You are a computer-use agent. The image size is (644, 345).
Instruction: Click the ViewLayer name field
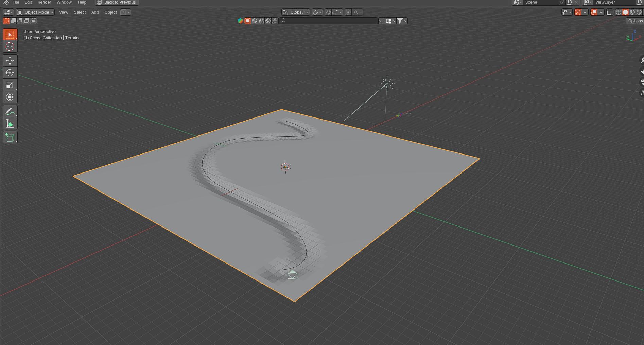614,2
